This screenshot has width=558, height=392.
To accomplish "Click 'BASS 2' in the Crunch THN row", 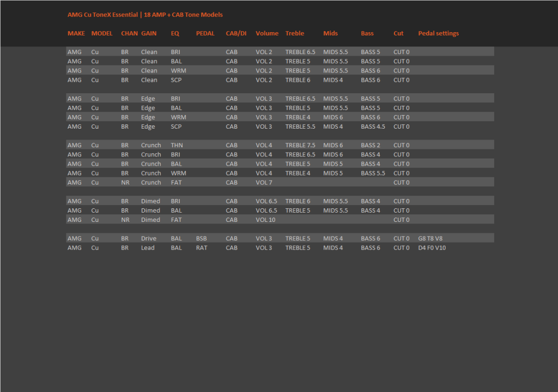I will (x=371, y=145).
